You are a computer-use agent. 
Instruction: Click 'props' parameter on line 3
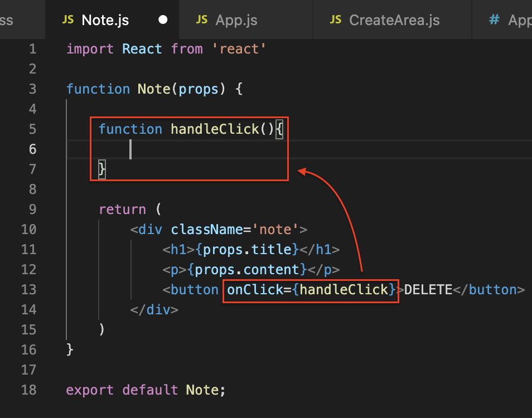tap(199, 89)
